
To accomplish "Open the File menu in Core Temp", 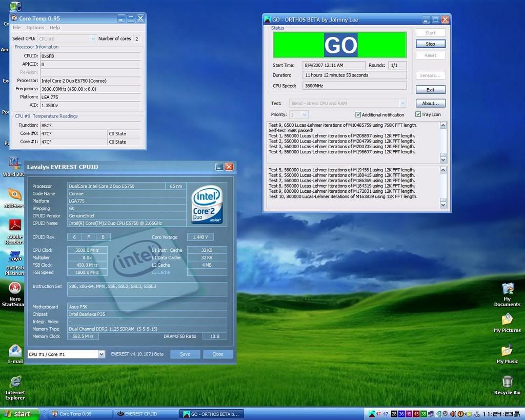I will [17, 28].
